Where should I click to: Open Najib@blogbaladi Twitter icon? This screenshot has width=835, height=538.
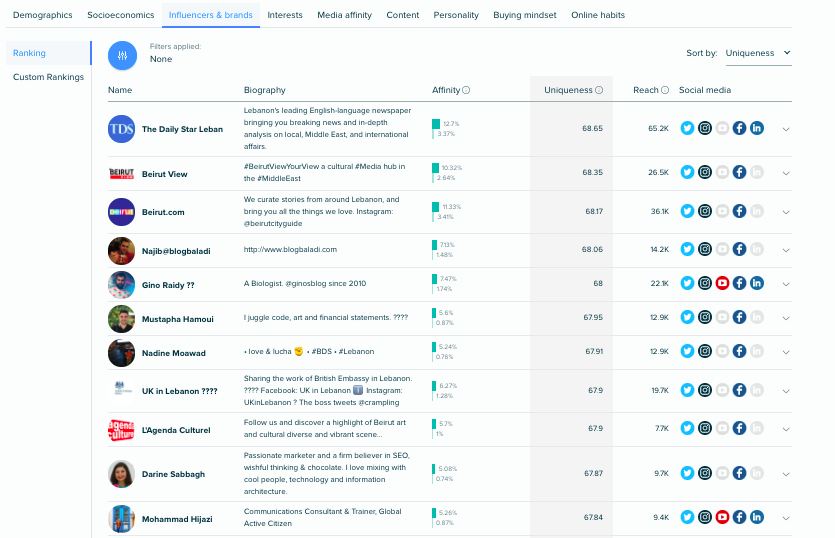click(x=687, y=249)
